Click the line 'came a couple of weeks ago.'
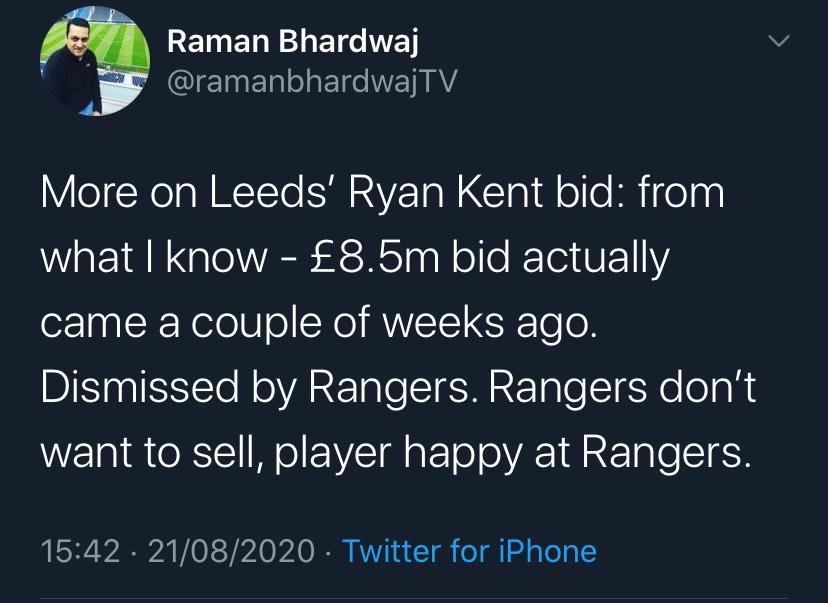The width and height of the screenshot is (828, 603). tap(319, 324)
